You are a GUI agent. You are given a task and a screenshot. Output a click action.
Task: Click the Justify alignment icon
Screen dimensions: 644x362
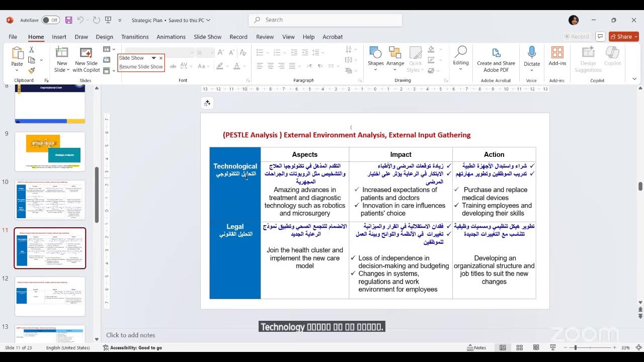coord(293,66)
